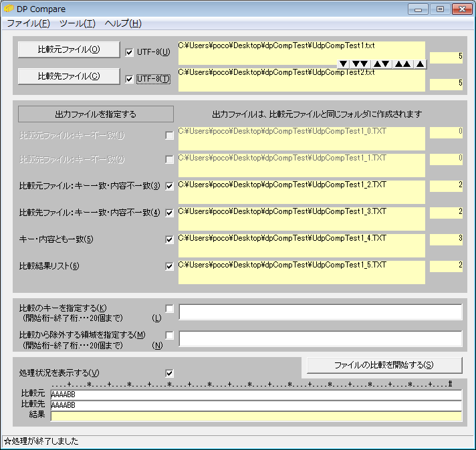Click the double down-arrow button

pos(360,64)
